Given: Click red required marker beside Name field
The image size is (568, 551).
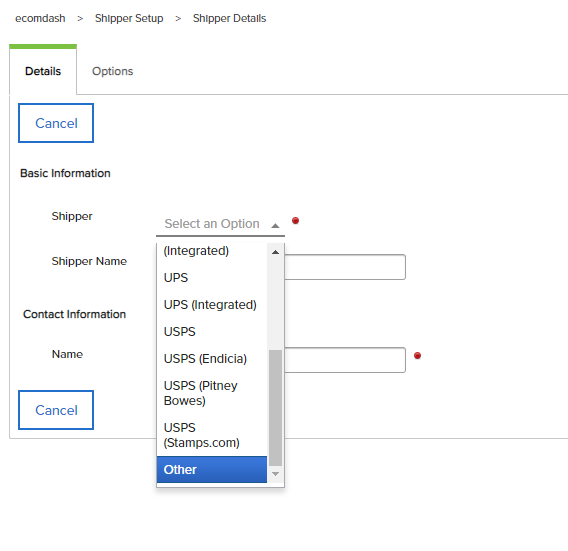Looking at the screenshot, I should (x=417, y=355).
